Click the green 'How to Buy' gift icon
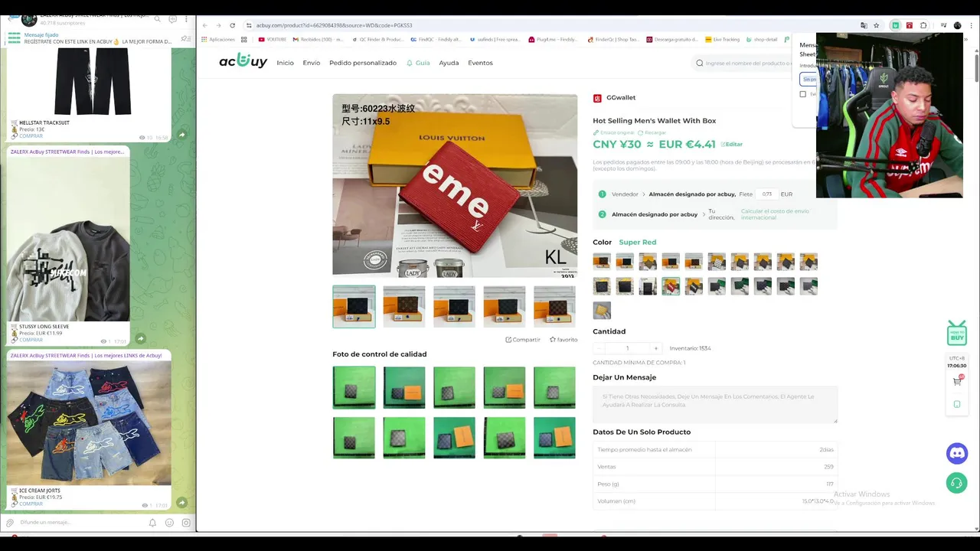Screen dimensions: 980x551 click(x=956, y=334)
